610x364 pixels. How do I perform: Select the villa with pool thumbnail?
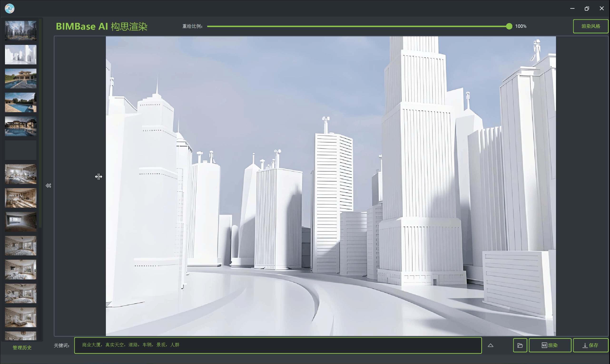click(x=21, y=78)
